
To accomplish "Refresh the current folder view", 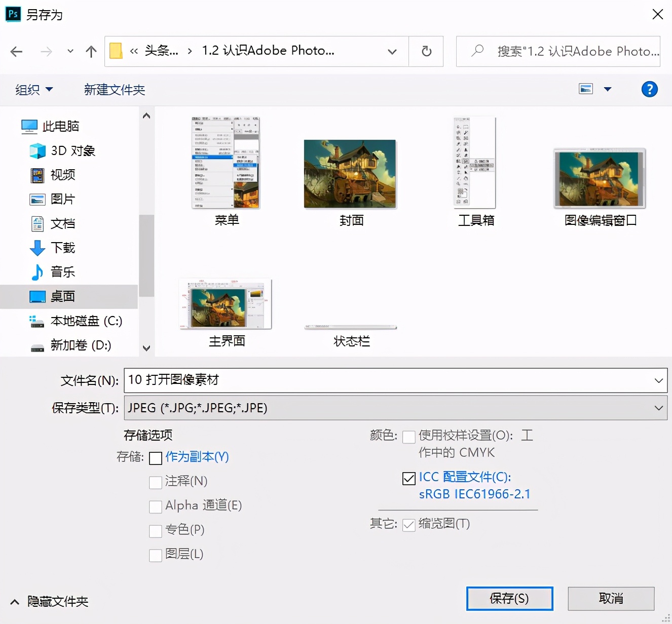I will coord(426,51).
